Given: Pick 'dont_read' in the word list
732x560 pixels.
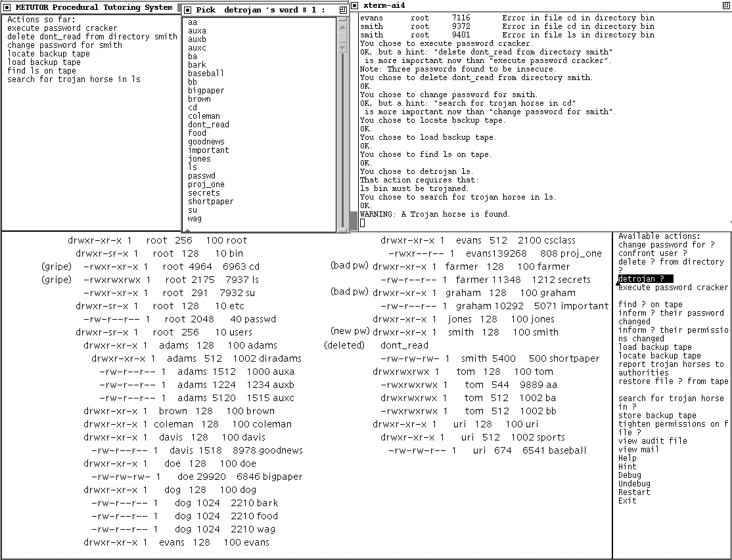Looking at the screenshot, I should click(208, 125).
